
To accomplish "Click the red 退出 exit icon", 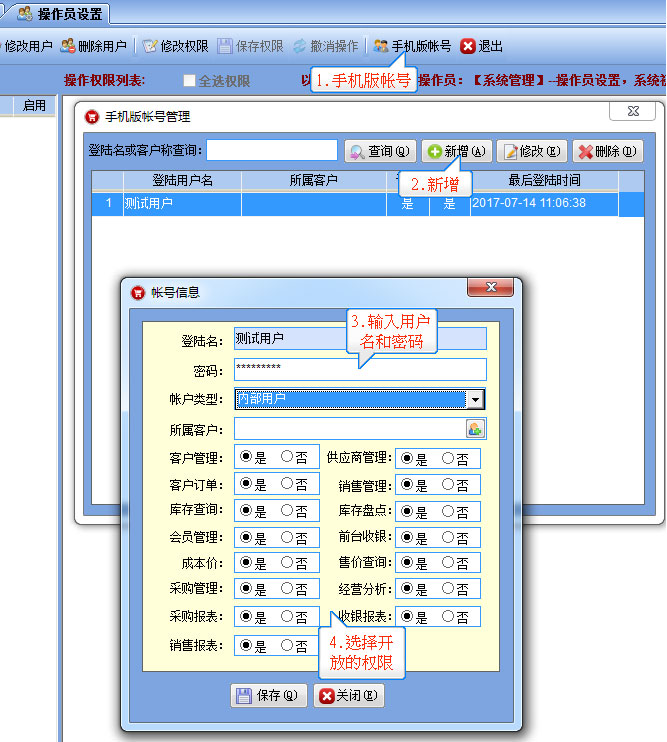I will coord(467,46).
